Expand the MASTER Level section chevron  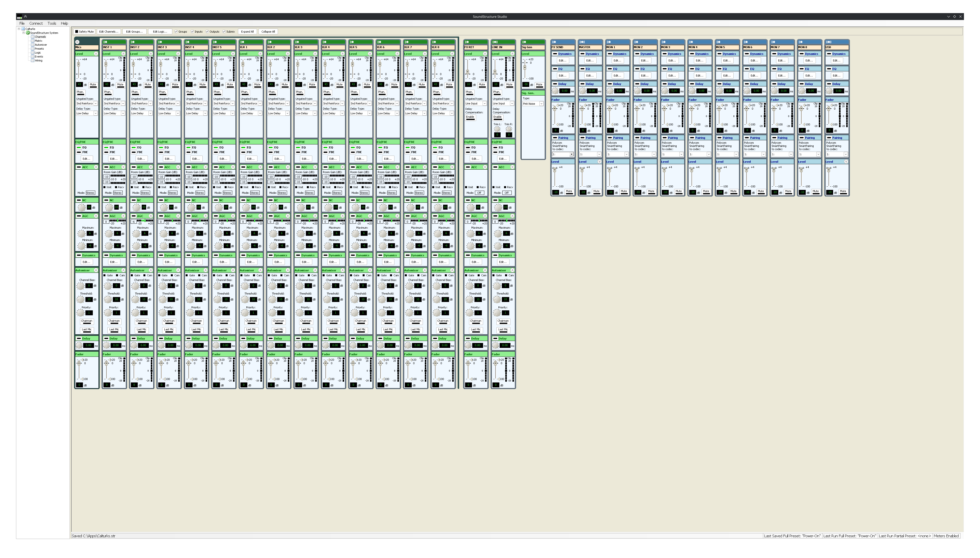(600, 162)
